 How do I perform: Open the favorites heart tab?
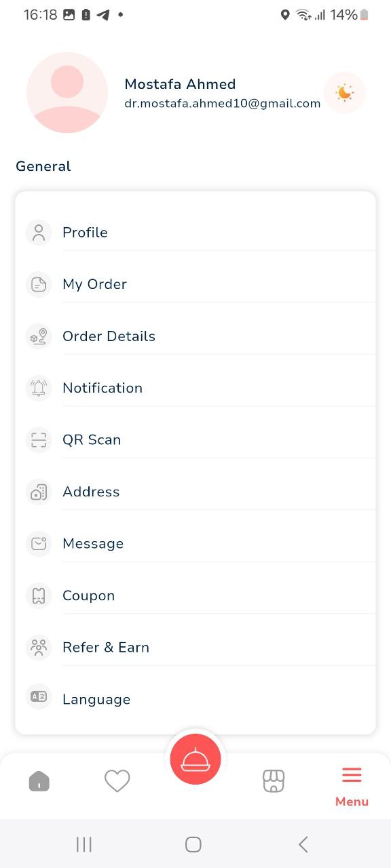(x=117, y=781)
